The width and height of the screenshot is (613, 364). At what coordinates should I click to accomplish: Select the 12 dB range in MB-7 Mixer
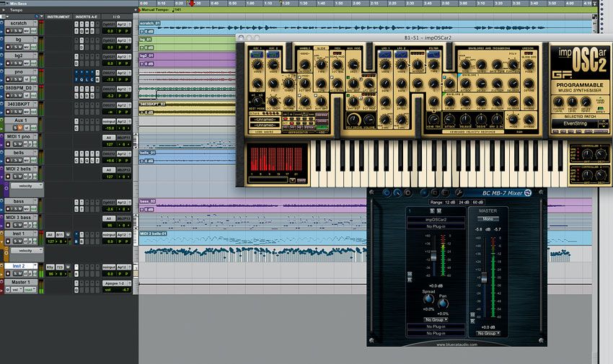(x=450, y=203)
